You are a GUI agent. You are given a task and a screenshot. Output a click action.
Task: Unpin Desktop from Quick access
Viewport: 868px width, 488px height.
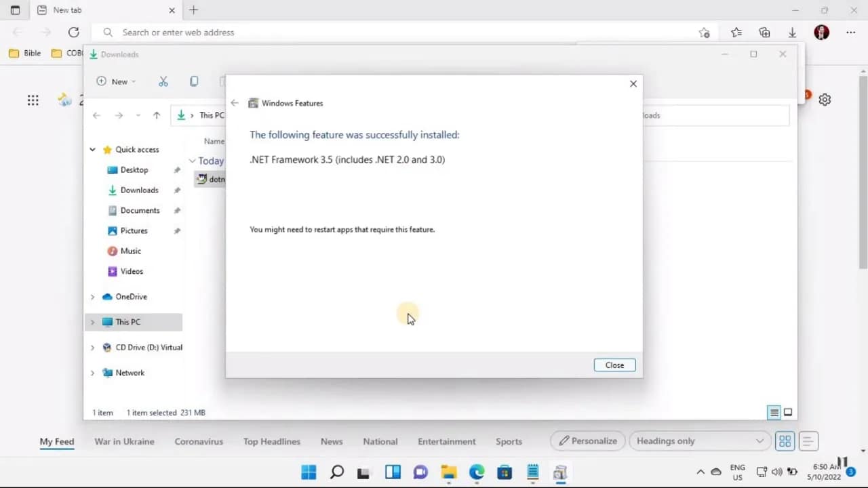(x=177, y=169)
